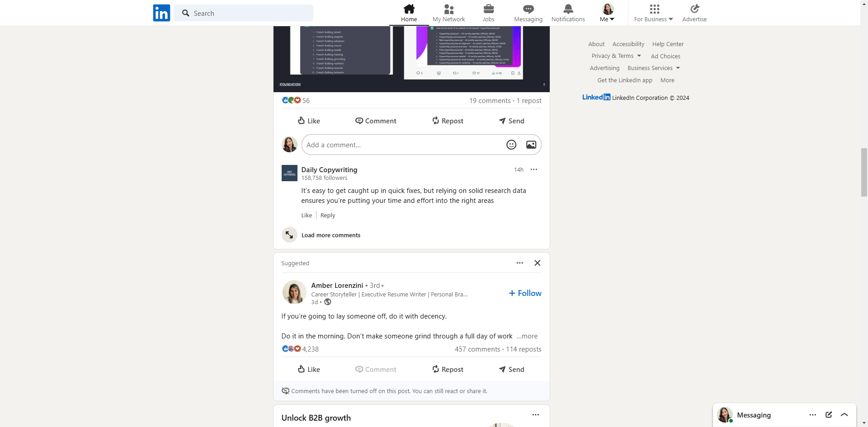This screenshot has width=868, height=427.
Task: Open options menu for Suggested post
Action: click(520, 263)
